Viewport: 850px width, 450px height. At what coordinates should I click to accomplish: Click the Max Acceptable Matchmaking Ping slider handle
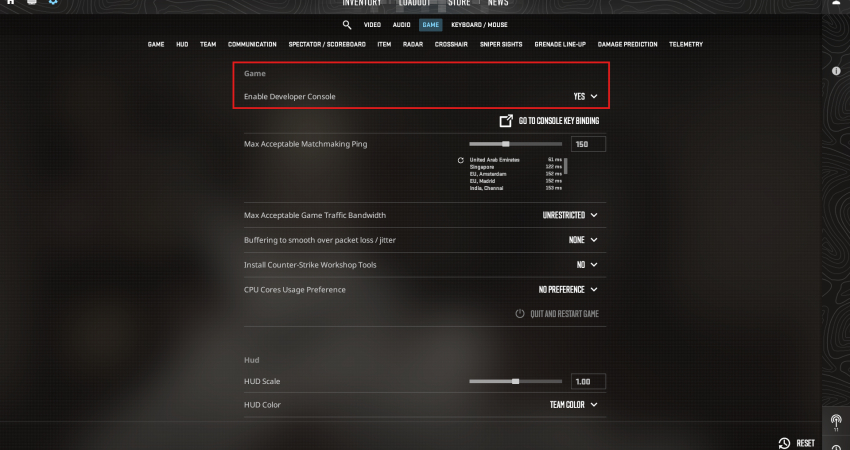506,144
